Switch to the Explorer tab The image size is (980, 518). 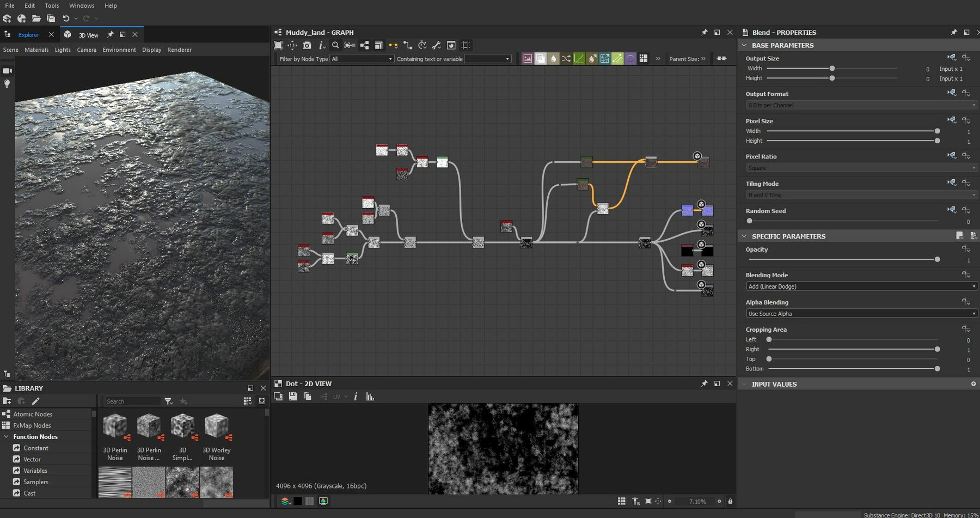point(28,34)
